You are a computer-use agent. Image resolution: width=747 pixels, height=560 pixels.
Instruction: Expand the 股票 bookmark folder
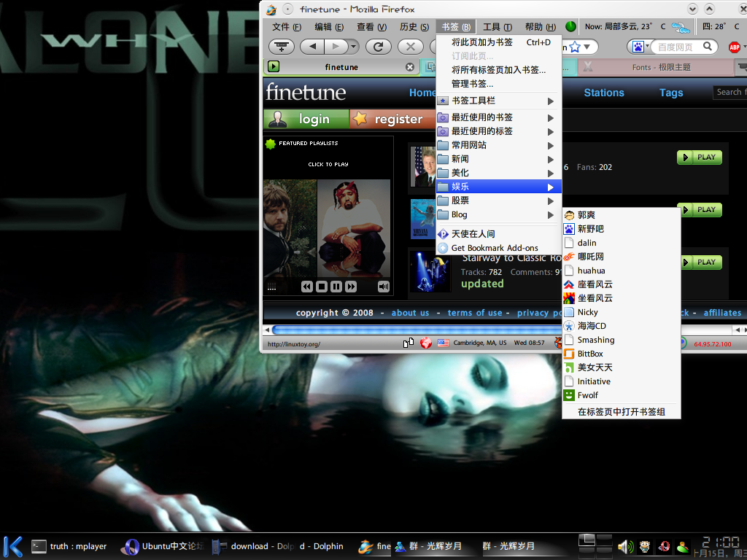pos(499,201)
